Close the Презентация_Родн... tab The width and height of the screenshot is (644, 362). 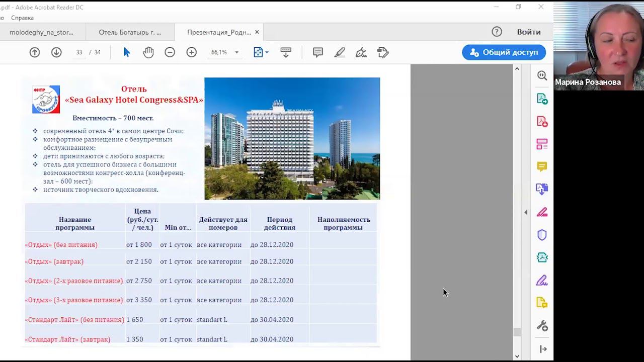[x=257, y=32]
